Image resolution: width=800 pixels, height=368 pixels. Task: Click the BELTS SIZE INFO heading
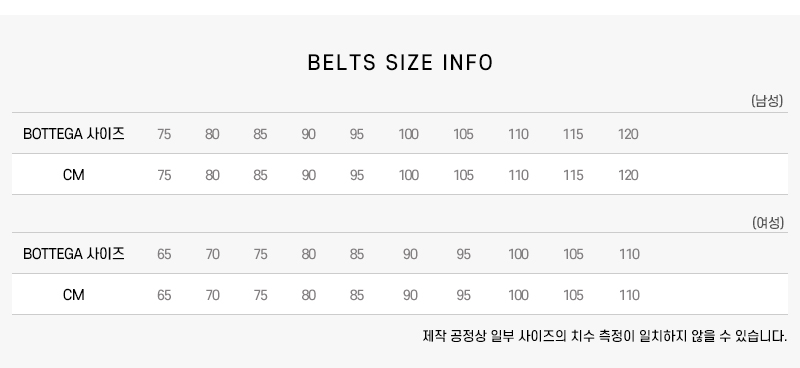click(x=401, y=63)
